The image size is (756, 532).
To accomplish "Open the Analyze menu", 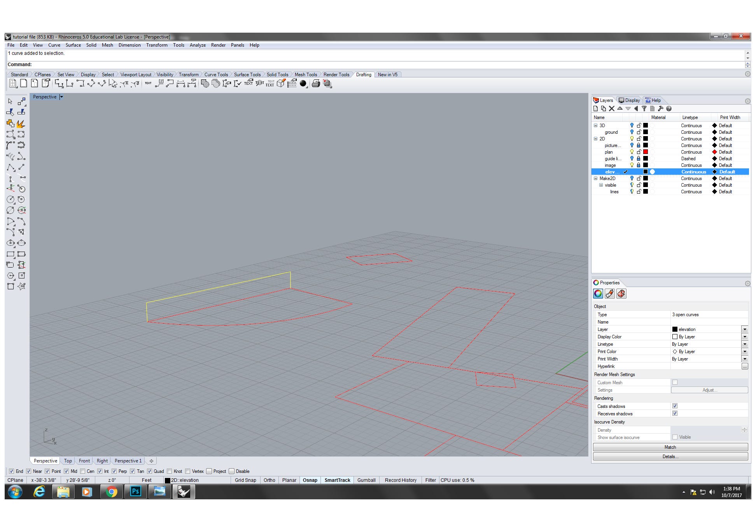I will click(198, 45).
